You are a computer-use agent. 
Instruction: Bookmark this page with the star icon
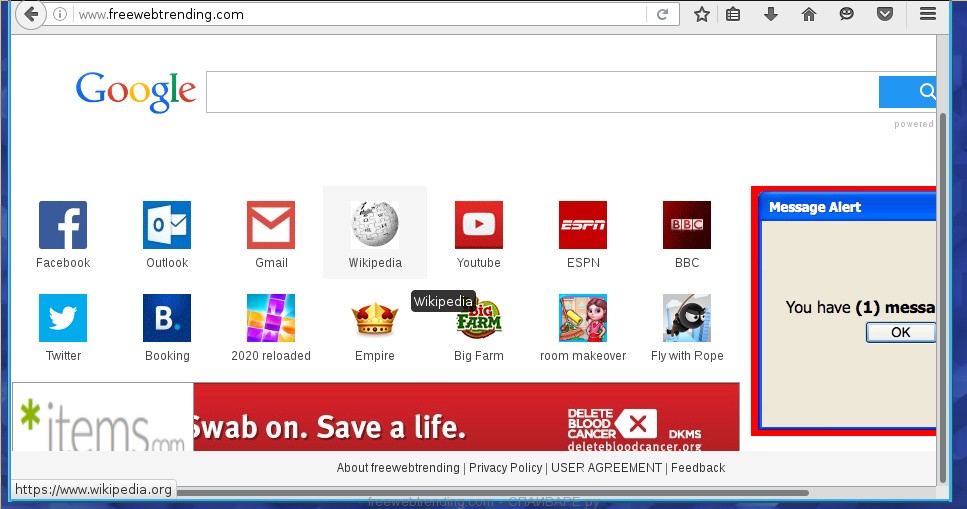701,14
